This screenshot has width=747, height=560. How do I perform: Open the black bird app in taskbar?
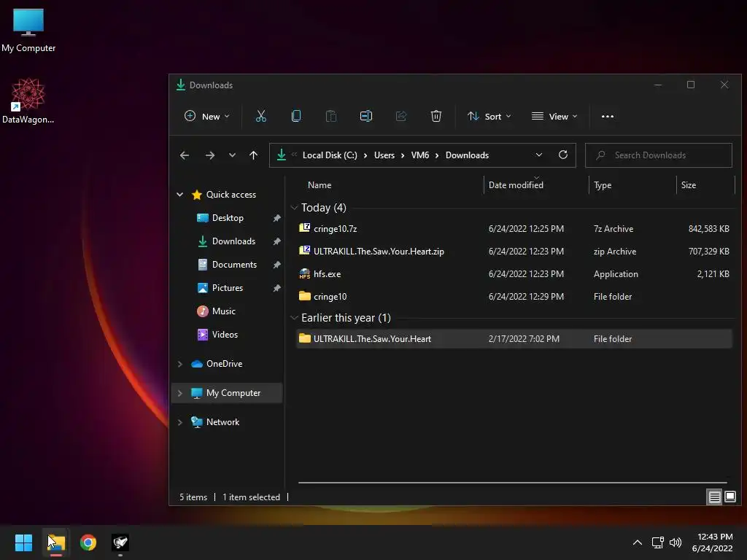click(x=120, y=542)
